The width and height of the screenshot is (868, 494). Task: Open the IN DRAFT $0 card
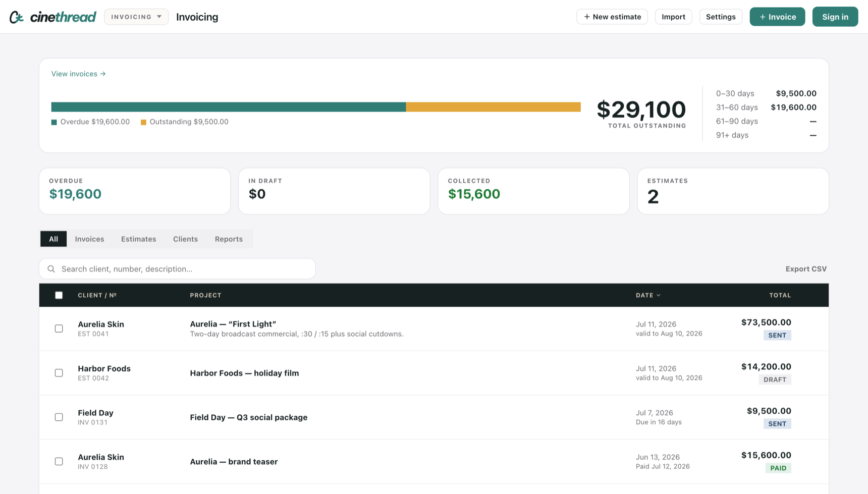334,191
